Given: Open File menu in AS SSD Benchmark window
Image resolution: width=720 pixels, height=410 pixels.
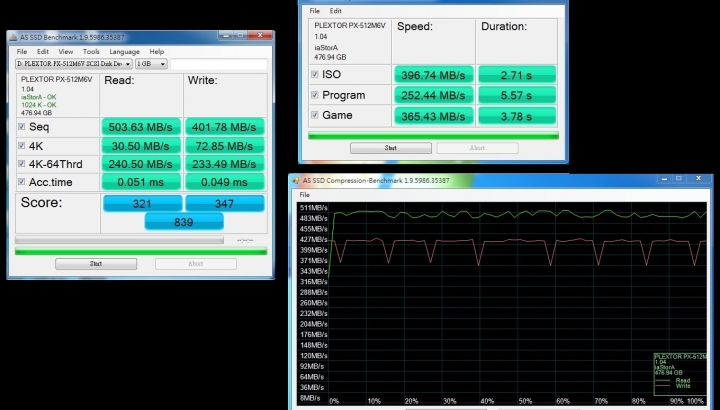Looking at the screenshot, I should (22, 51).
